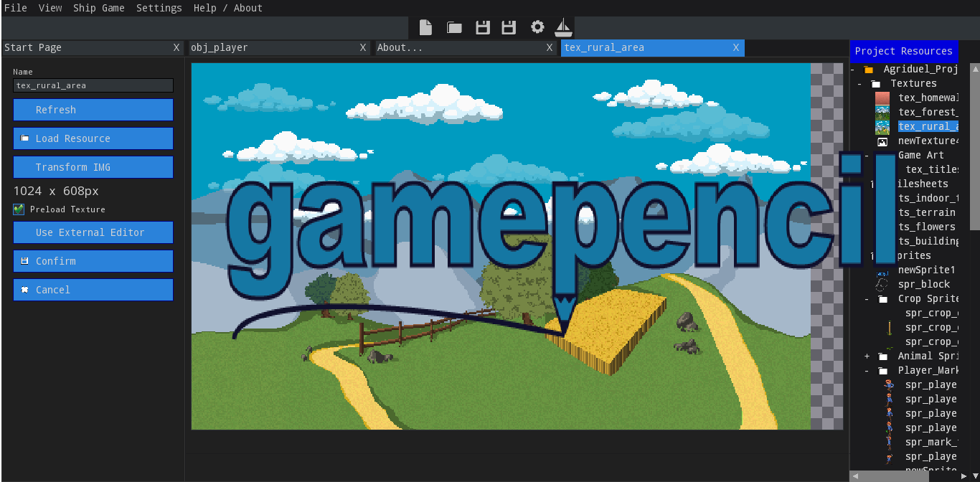
Task: Open the gear settings toolbar icon
Action: (537, 27)
